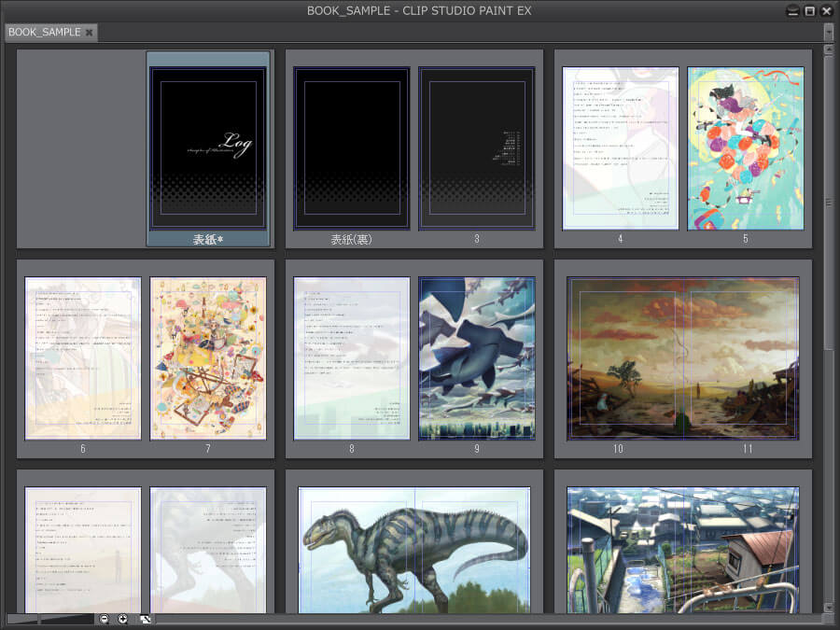840x630 pixels.
Task: Minimize the Clip Studio Paint window
Action: 792,11
